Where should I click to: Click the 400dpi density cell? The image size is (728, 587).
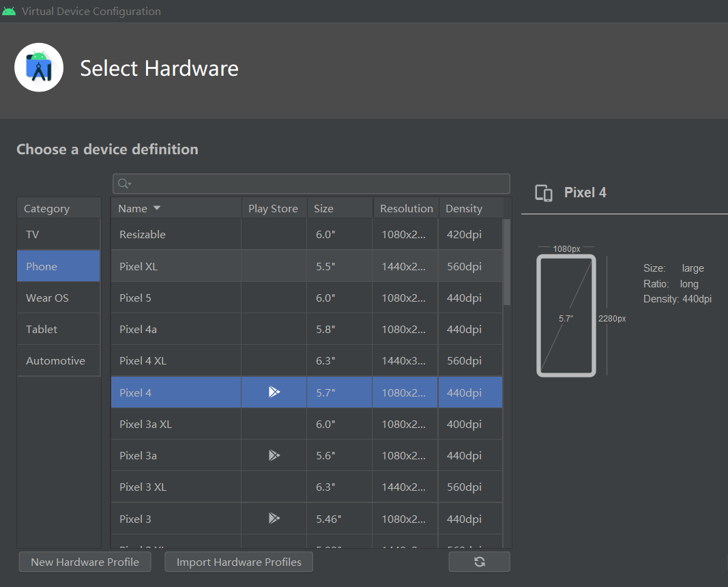(470, 424)
